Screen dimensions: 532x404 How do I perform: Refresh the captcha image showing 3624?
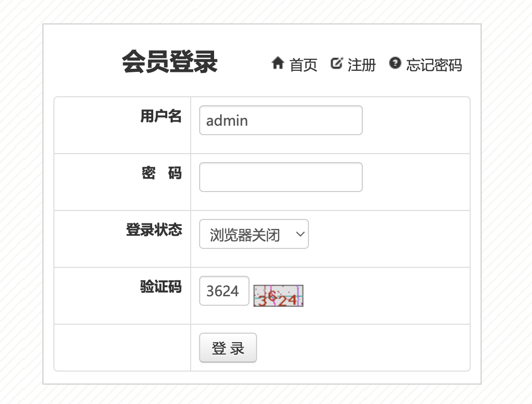pos(278,296)
